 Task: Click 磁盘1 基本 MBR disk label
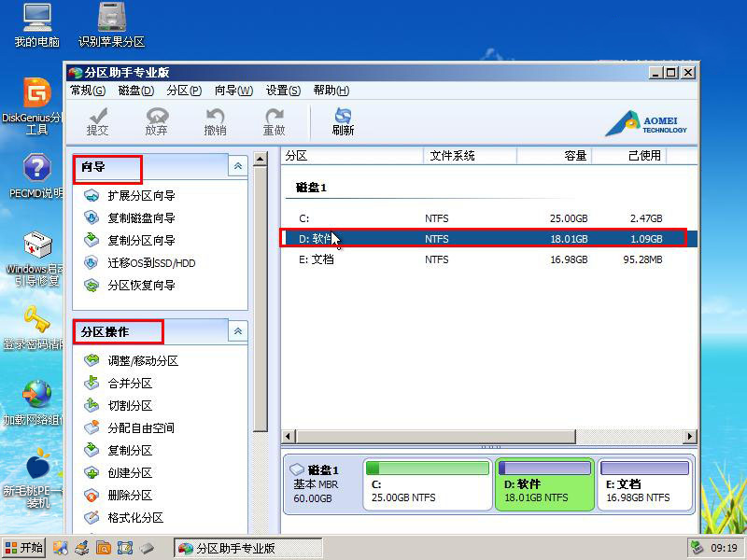point(322,484)
